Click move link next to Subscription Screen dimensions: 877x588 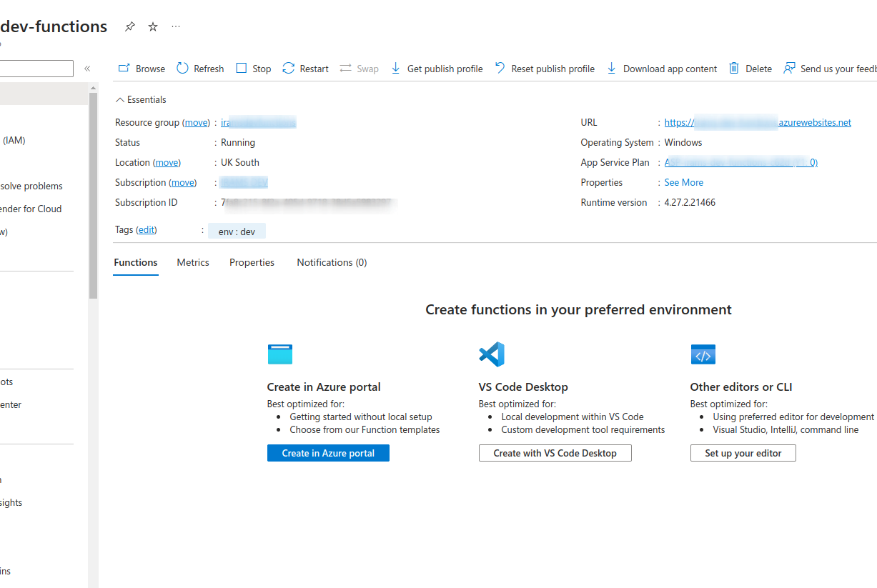pyautogui.click(x=183, y=183)
